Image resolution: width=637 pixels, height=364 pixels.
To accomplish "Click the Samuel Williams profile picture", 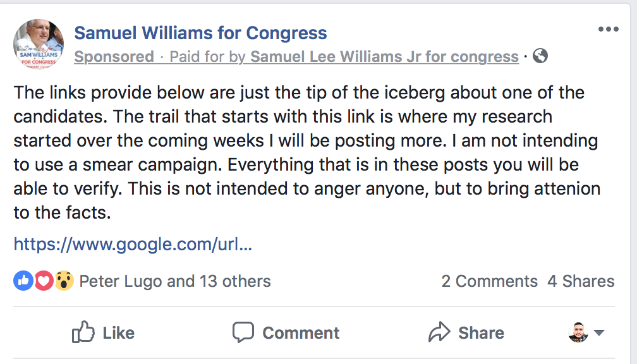I will [39, 44].
